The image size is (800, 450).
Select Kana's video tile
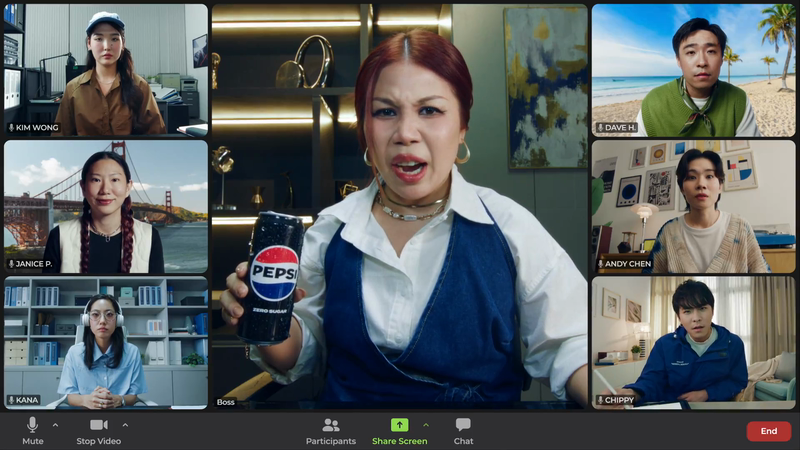click(x=106, y=343)
